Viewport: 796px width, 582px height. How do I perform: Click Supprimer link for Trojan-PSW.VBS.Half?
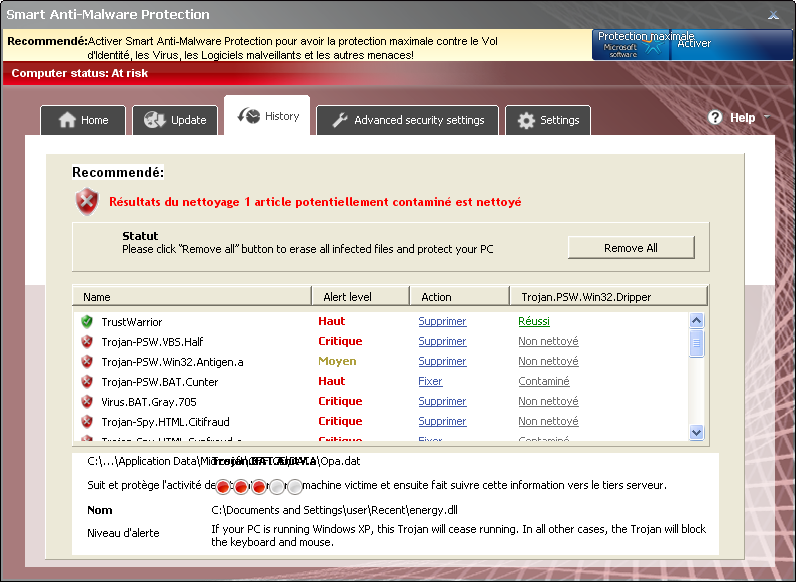[x=442, y=341]
